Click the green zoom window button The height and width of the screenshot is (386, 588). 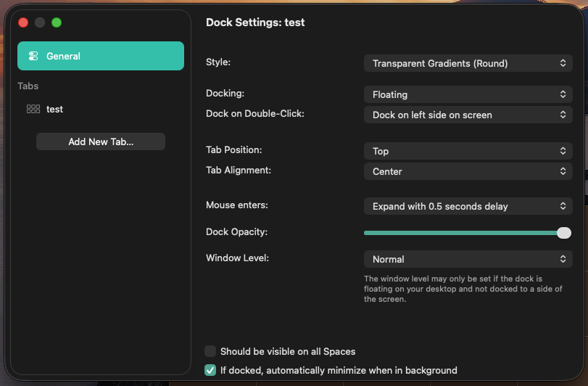click(57, 22)
